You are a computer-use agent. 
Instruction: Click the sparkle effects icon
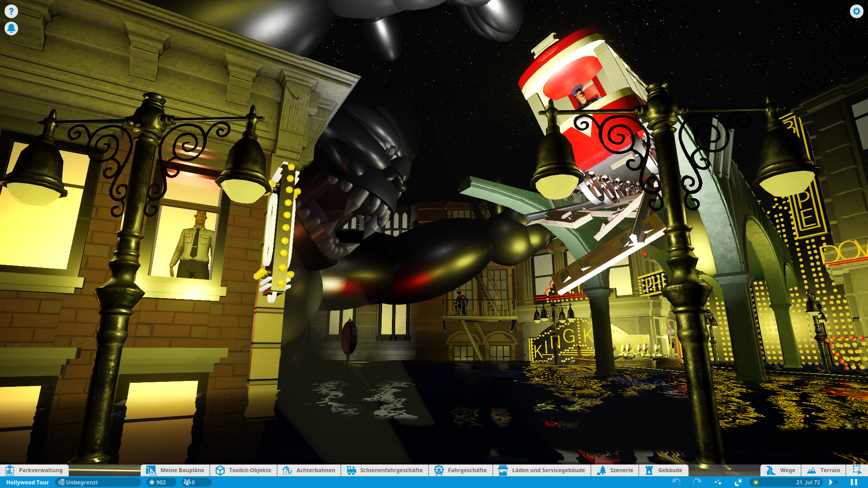click(x=718, y=482)
